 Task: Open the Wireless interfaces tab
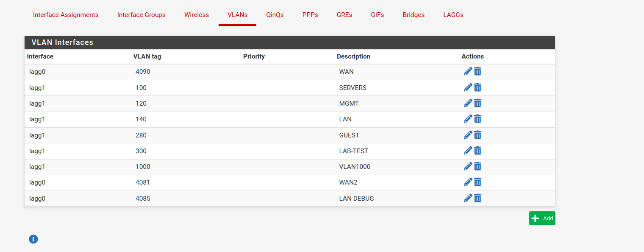tap(197, 15)
